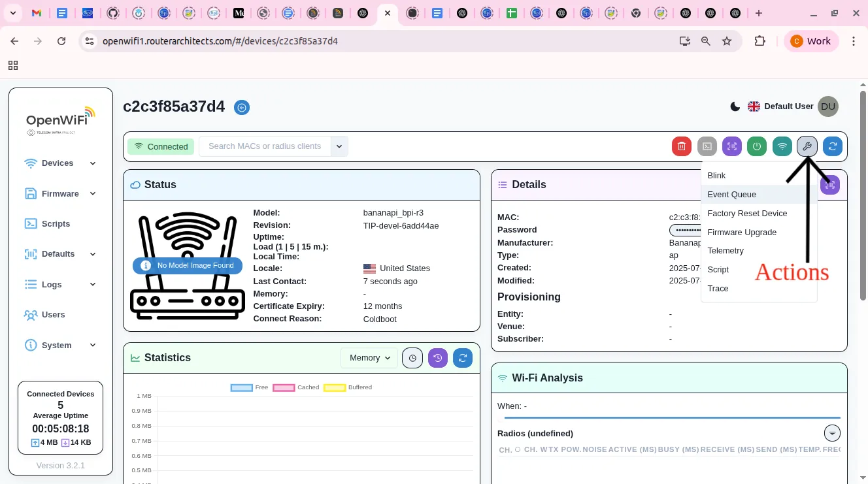This screenshot has height=484, width=868.
Task: Toggle dark mode with the moon icon
Action: pos(735,106)
